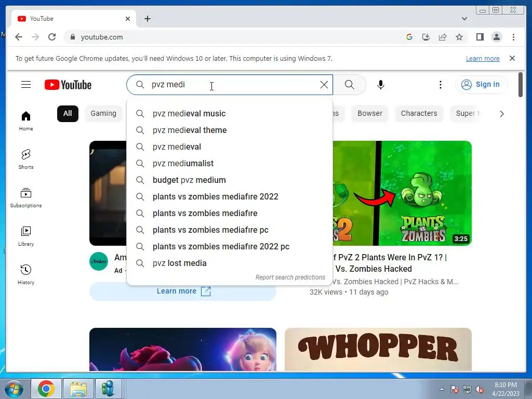Expand the tab search dropdown arrow
Image resolution: width=532 pixels, height=399 pixels.
click(x=464, y=19)
